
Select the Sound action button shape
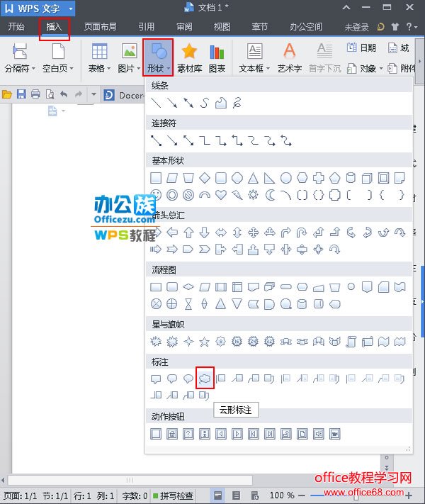coord(318,434)
